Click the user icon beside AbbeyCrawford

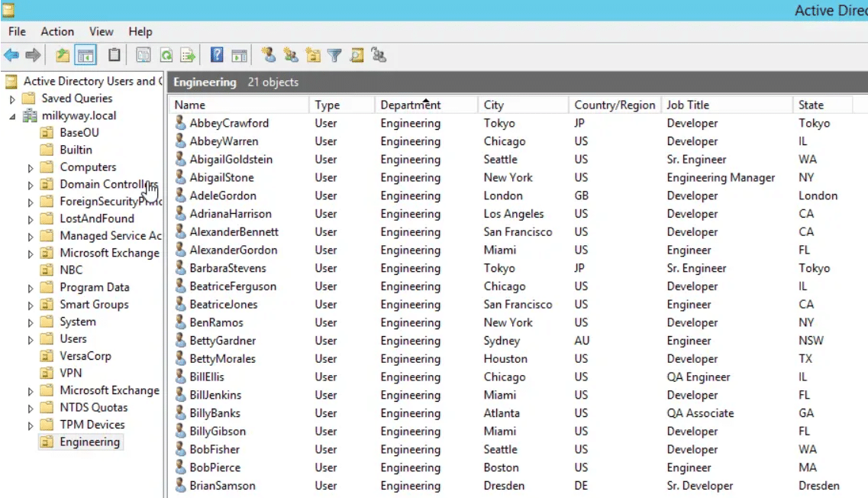180,122
